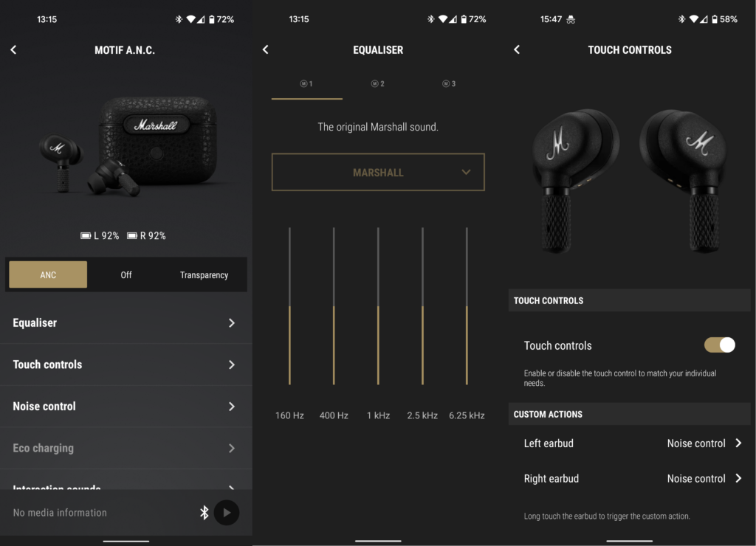Tap incognito icon next to 15:47
This screenshot has width=756, height=546.
point(571,20)
